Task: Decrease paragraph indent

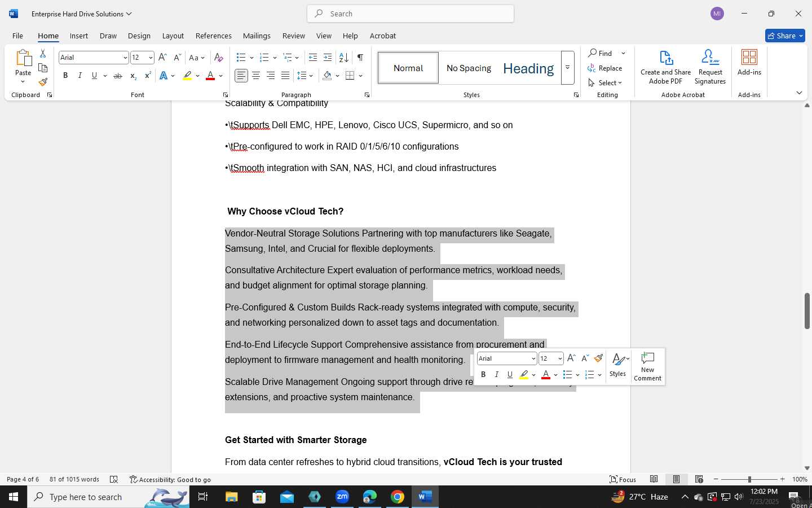Action: [x=313, y=58]
